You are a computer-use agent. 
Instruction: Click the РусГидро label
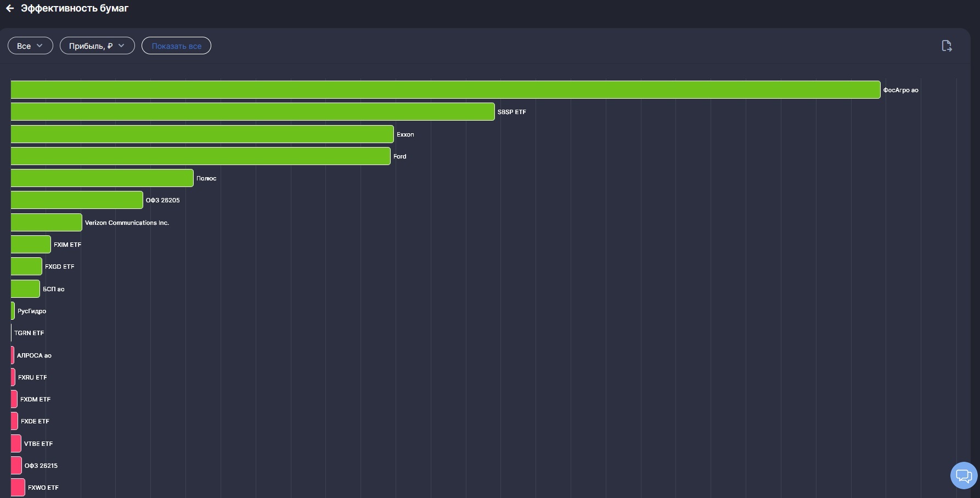pos(32,311)
